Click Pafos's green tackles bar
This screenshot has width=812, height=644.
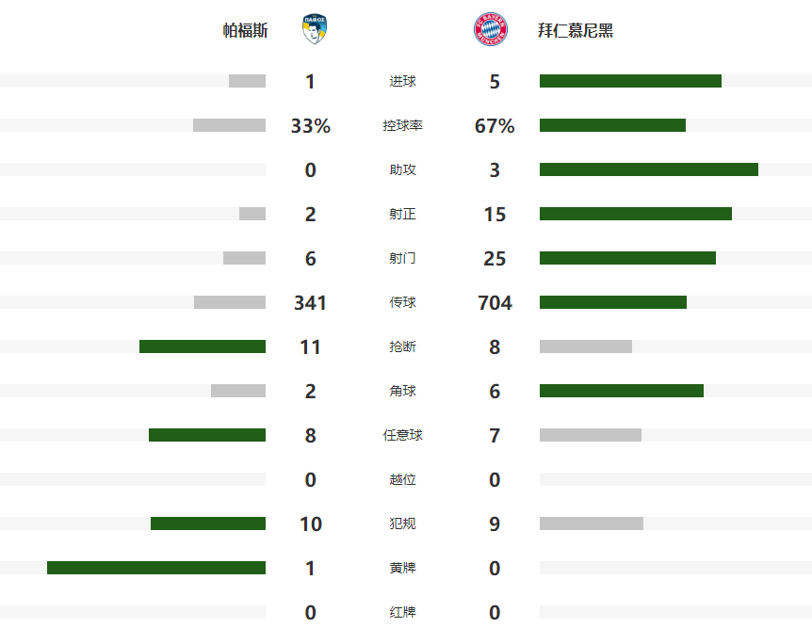203,346
